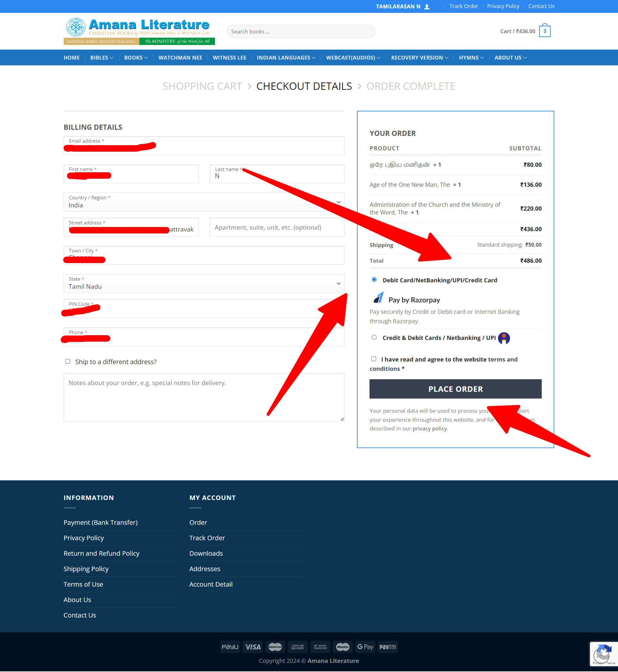
Task: Open the State dropdown showing Tamil Nadu
Action: [x=204, y=284]
